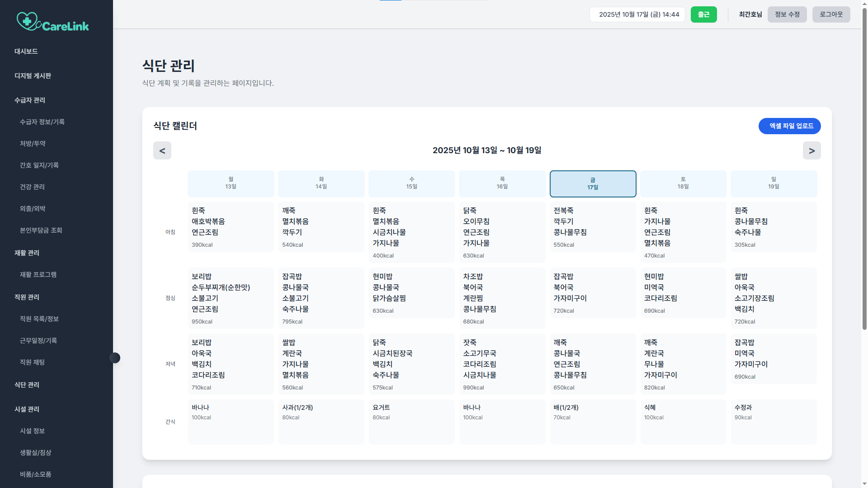Select the highlighted 금 17일 day header
This screenshot has height=488, width=868.
pyautogui.click(x=593, y=183)
